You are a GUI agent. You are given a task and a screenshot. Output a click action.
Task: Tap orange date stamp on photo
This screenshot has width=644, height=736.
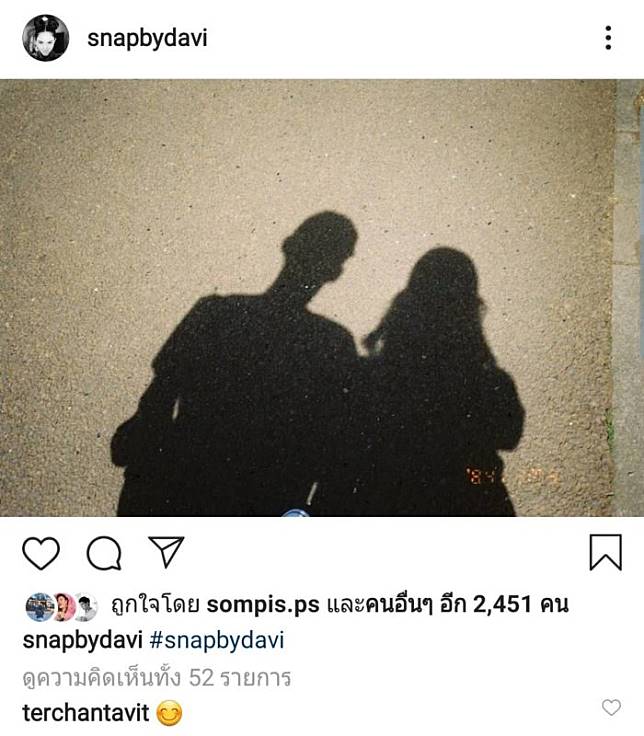pos(511,476)
